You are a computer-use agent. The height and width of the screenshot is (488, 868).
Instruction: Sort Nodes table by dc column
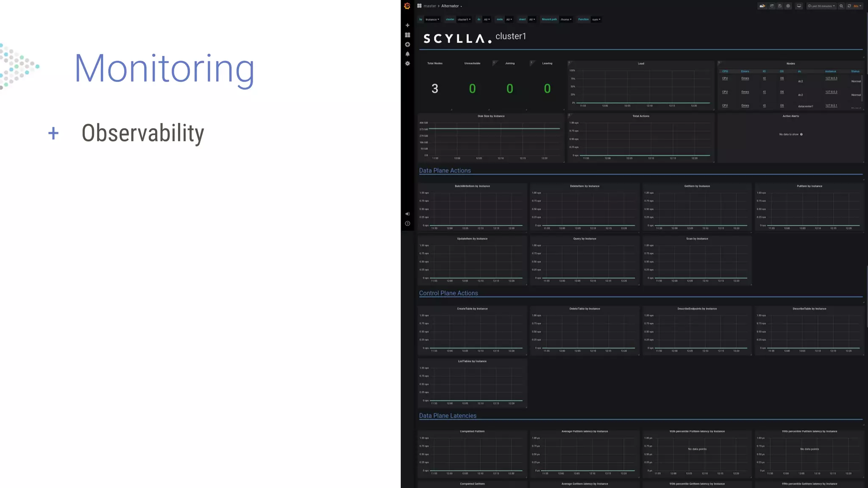pyautogui.click(x=799, y=71)
